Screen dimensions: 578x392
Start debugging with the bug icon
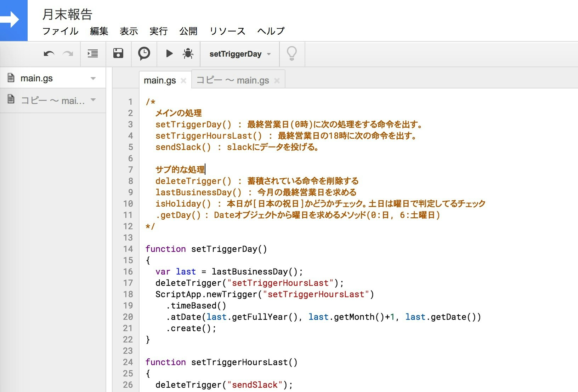(188, 54)
